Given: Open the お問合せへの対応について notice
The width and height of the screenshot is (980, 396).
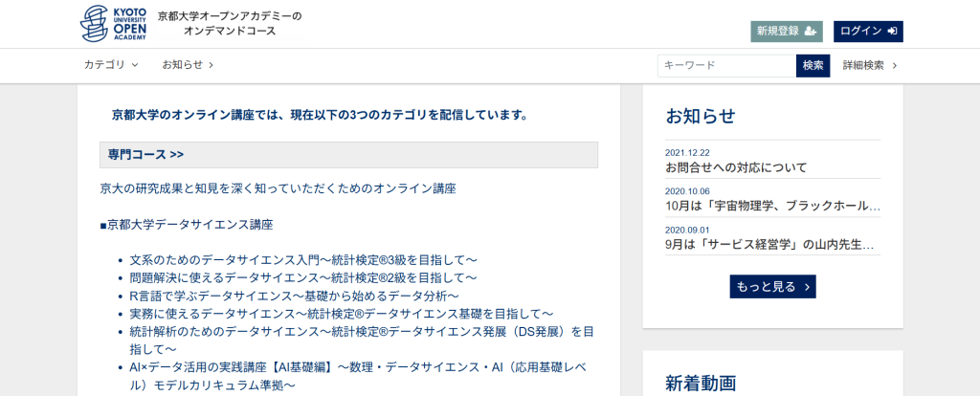Looking at the screenshot, I should 736,167.
